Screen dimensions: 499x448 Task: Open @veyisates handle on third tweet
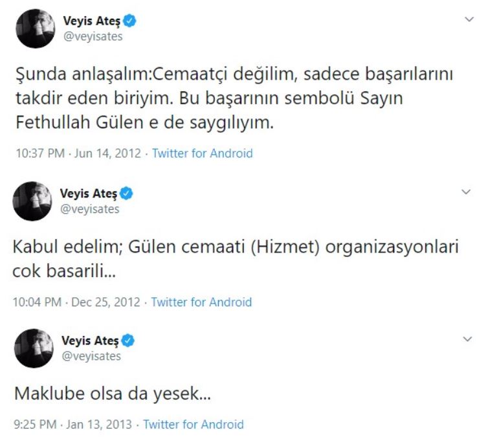coord(91,356)
